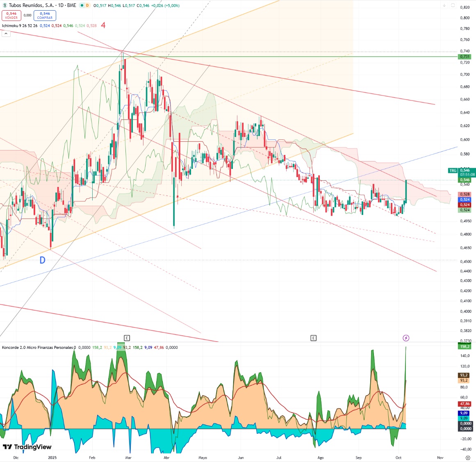
Task: Click the +0,026 (+5,00%) change value in header
Action: click(x=166, y=5)
